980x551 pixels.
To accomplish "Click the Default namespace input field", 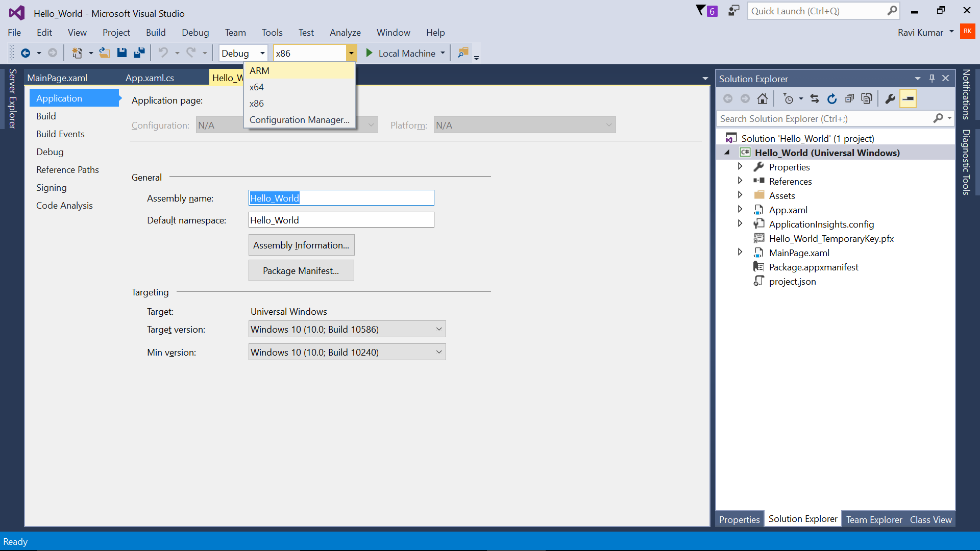I will (x=341, y=220).
